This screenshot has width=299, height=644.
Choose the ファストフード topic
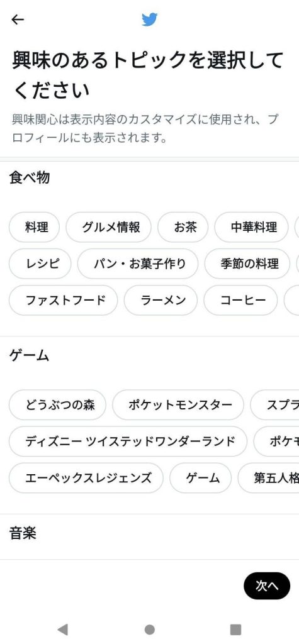64,300
